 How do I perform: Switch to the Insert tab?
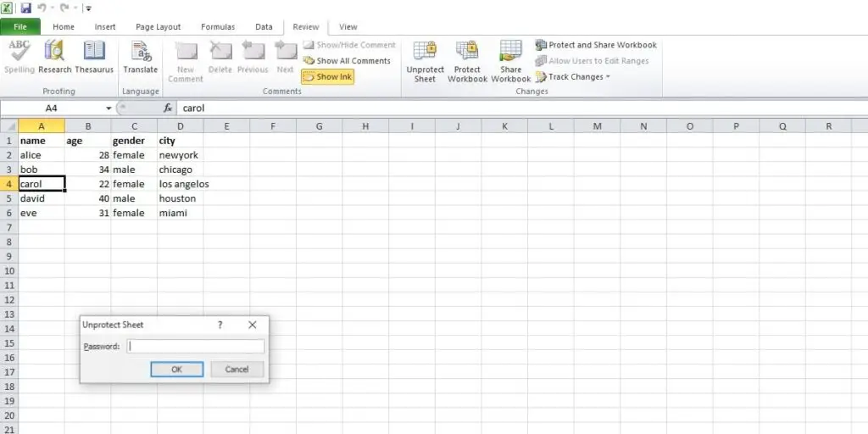pyautogui.click(x=105, y=26)
